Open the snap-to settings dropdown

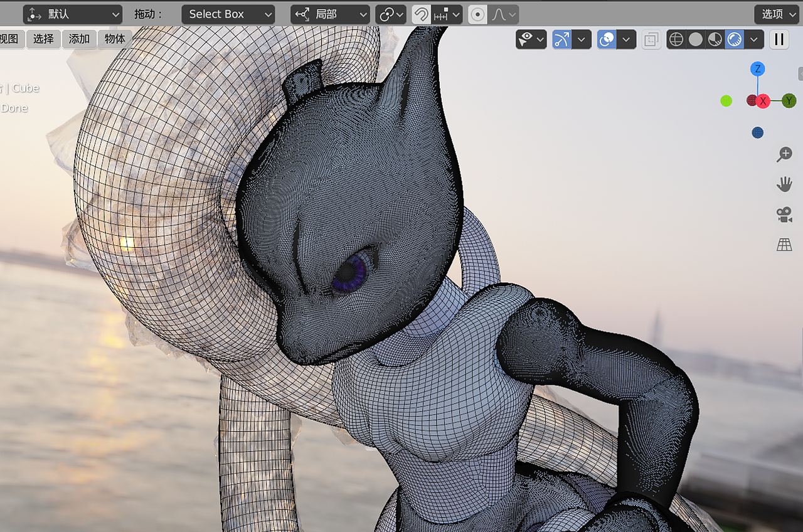[x=447, y=14]
